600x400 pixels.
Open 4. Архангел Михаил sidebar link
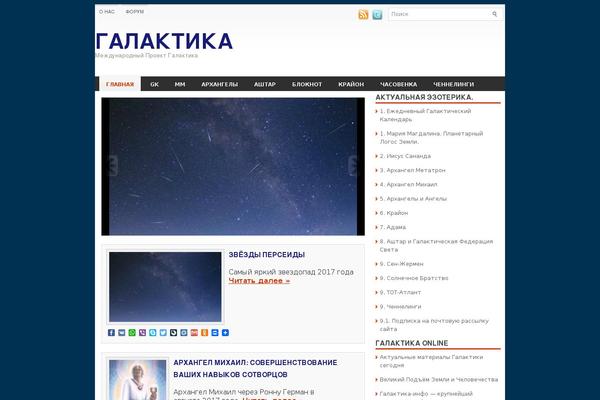408,184
